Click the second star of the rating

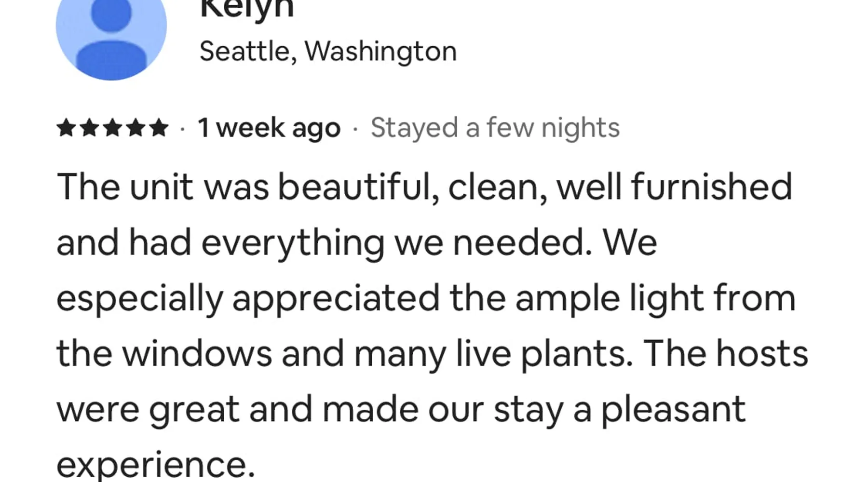click(89, 128)
